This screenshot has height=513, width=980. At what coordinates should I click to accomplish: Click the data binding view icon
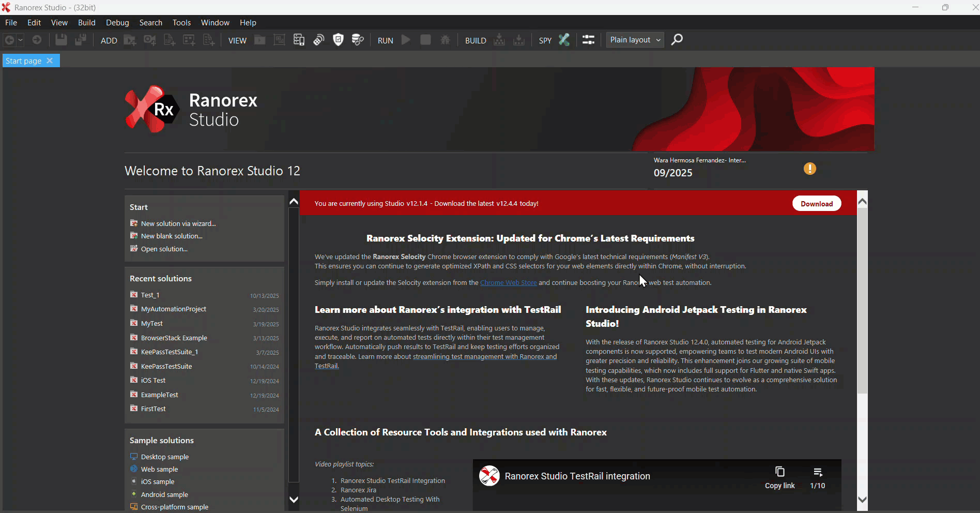pyautogui.click(x=299, y=40)
